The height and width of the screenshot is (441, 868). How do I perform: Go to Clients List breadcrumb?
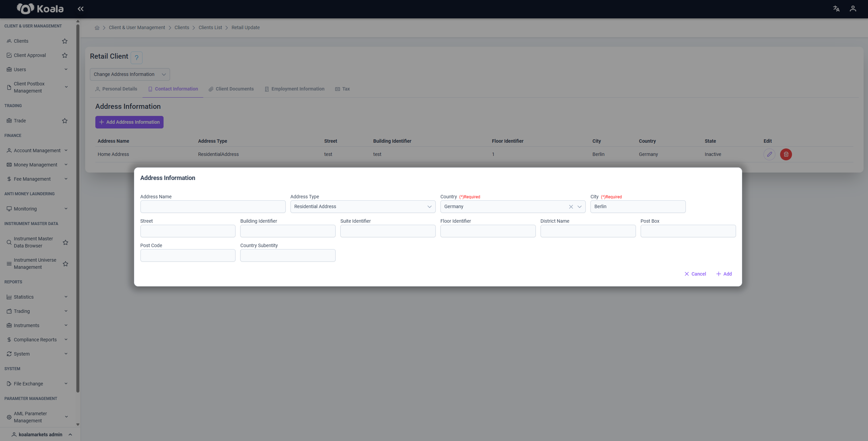click(x=210, y=28)
